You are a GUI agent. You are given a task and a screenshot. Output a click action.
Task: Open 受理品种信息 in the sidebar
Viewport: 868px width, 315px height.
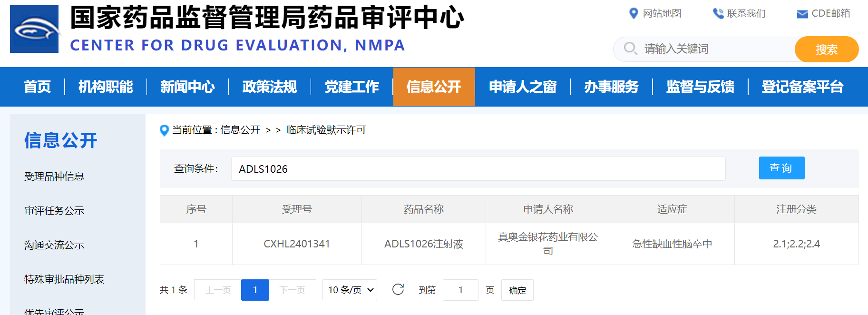54,177
